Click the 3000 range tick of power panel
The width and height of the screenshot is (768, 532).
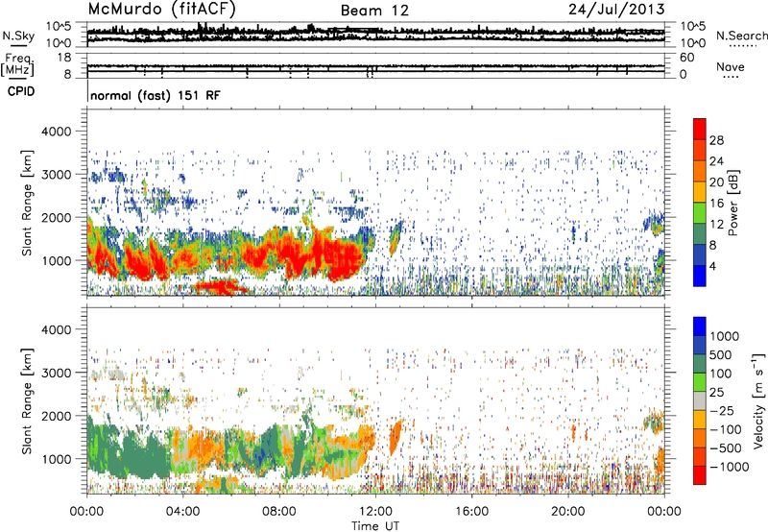[x=57, y=175]
